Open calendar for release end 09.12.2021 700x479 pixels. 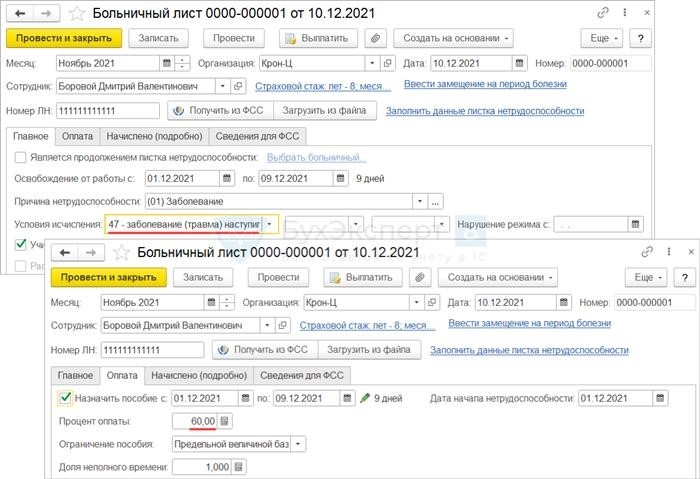[340, 179]
